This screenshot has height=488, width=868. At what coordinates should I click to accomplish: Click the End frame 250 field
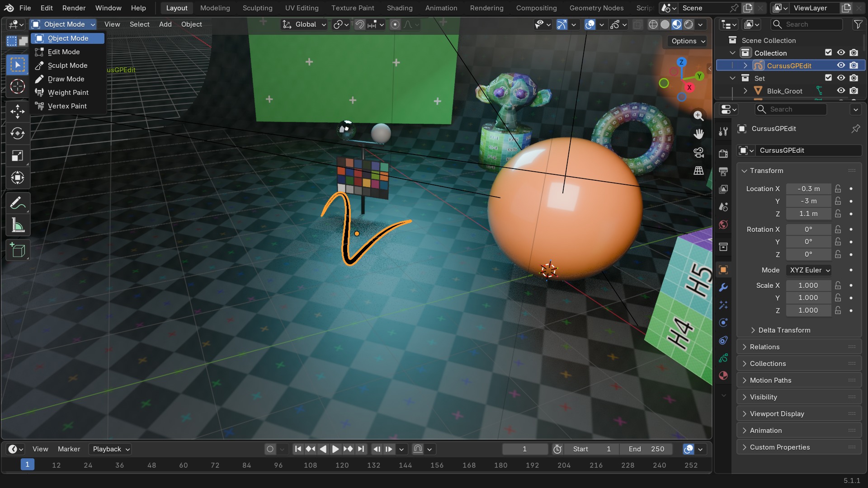point(646,449)
